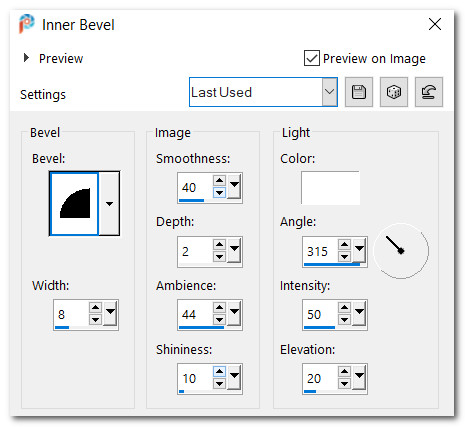
Task: Increase Angle with up arrow
Action: pos(344,244)
